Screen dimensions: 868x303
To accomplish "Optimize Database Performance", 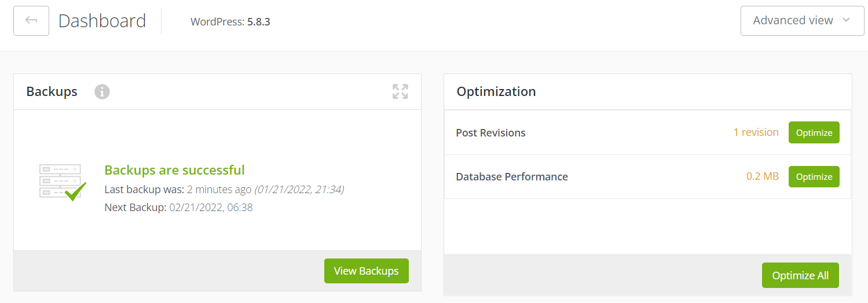I will 814,177.
